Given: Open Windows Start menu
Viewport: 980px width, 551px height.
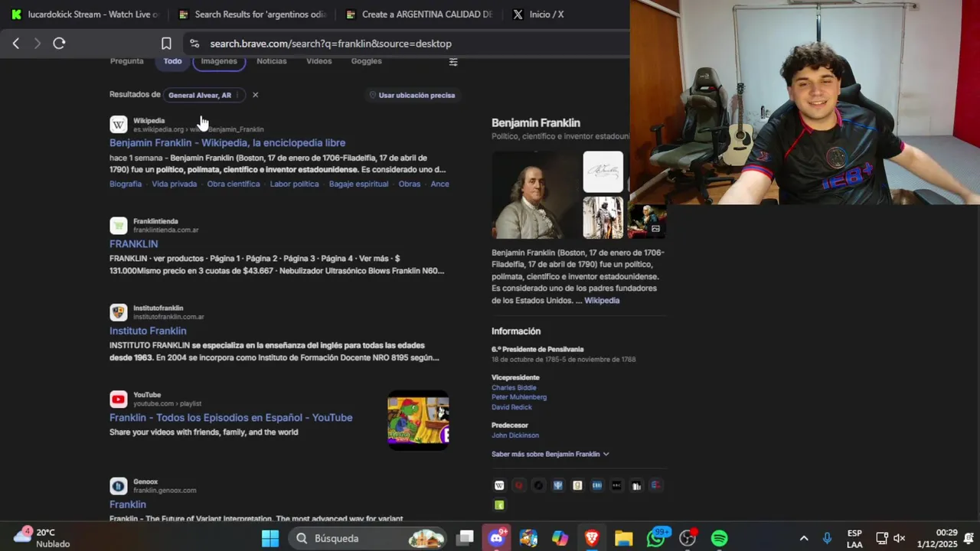Looking at the screenshot, I should [270, 538].
